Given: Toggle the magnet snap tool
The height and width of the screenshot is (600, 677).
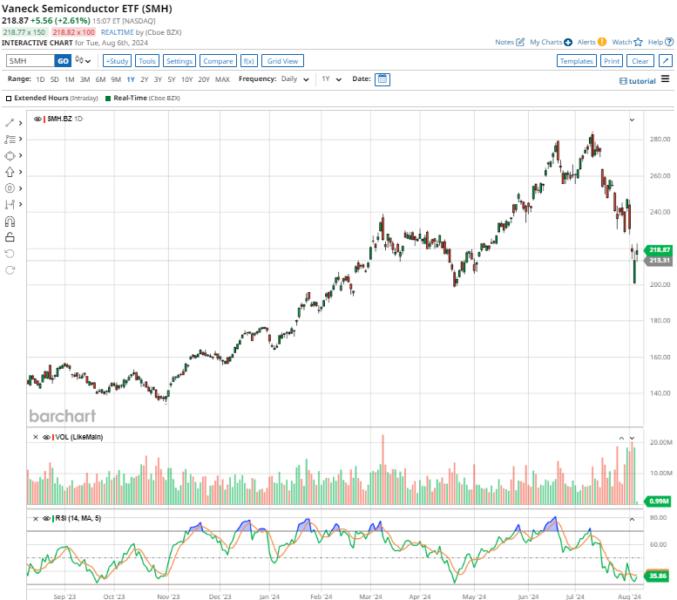Looking at the screenshot, I should click(9, 221).
